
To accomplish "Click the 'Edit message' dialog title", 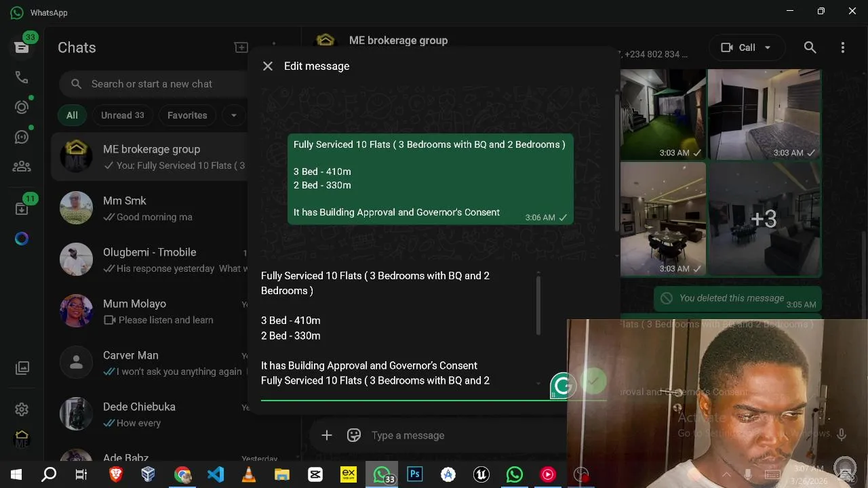I will 317,66.
